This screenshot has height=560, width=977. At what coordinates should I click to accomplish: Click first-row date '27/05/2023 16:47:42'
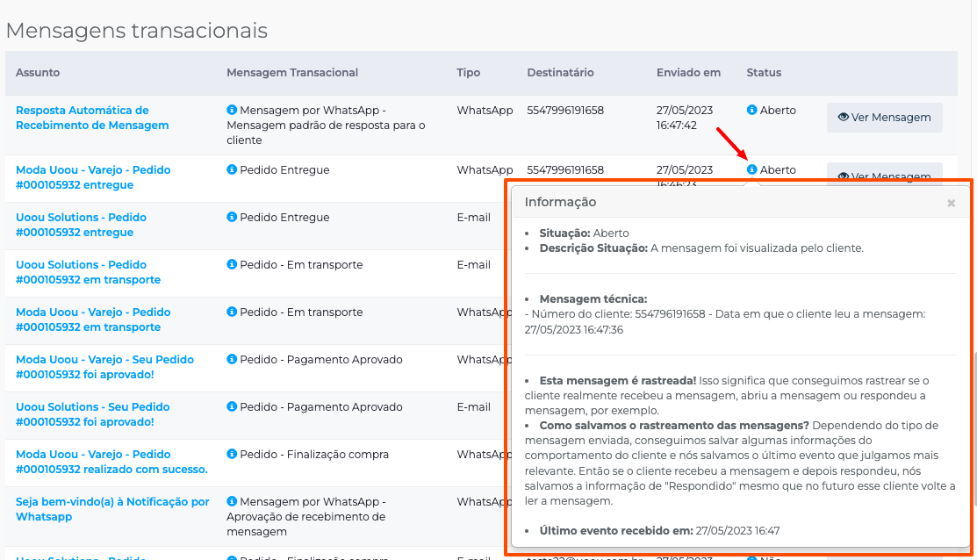pyautogui.click(x=684, y=118)
